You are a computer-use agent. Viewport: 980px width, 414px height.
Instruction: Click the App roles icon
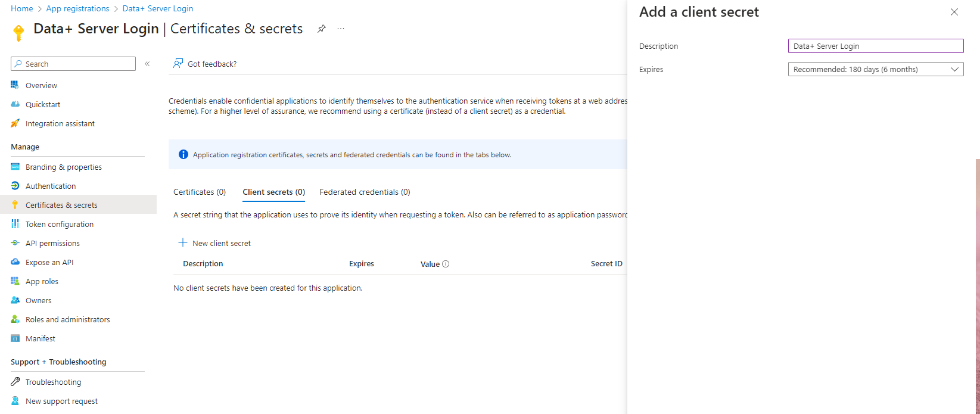point(15,281)
